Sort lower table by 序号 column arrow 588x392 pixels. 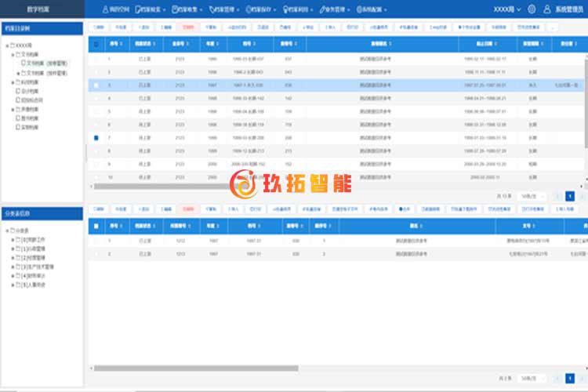coord(121,226)
